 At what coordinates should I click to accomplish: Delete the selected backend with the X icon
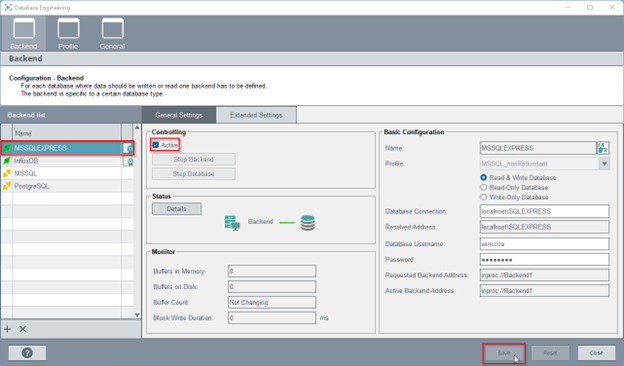pos(23,329)
